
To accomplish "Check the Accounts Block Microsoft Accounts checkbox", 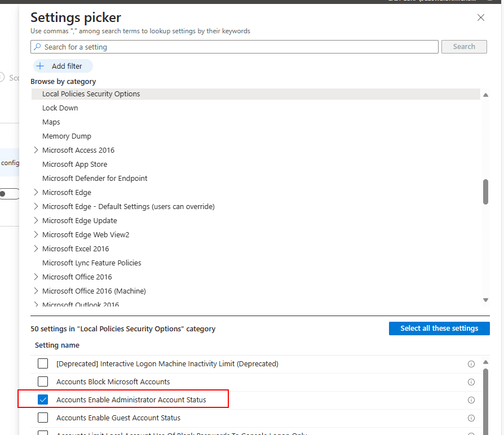I will tap(43, 381).
